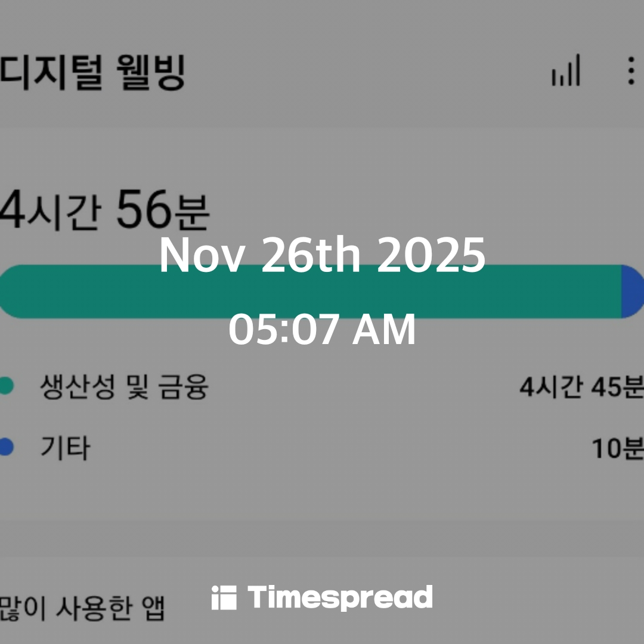The height and width of the screenshot is (644, 644).
Task: Tap the 4시간 56분 total screen time
Action: (104, 211)
